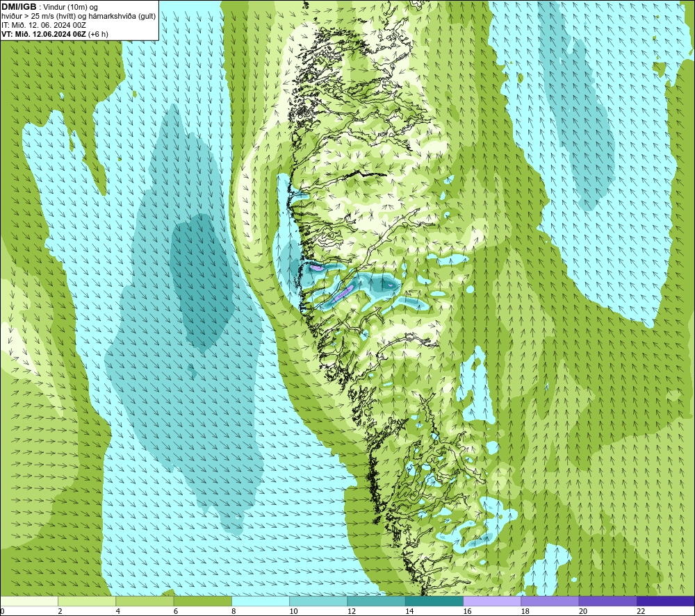This screenshot has height=616, width=695.
Task: Select the "hviður > 25 m/s (hvítt)" description line
Action: (x=79, y=16)
